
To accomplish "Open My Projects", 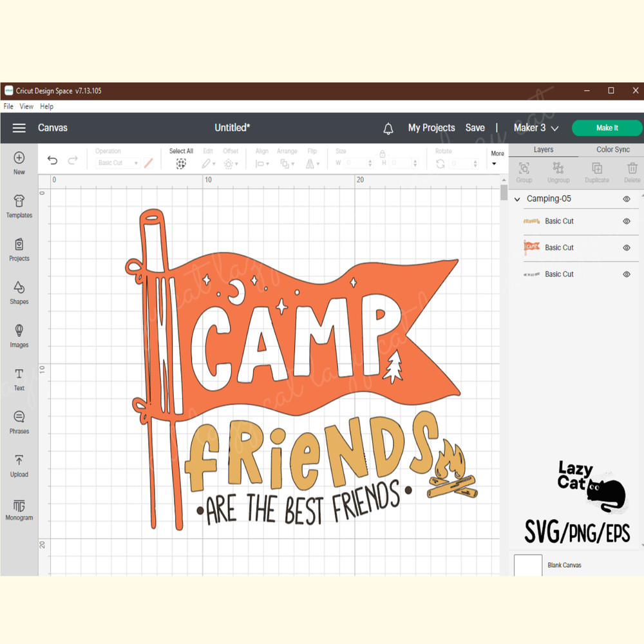I will 431,128.
